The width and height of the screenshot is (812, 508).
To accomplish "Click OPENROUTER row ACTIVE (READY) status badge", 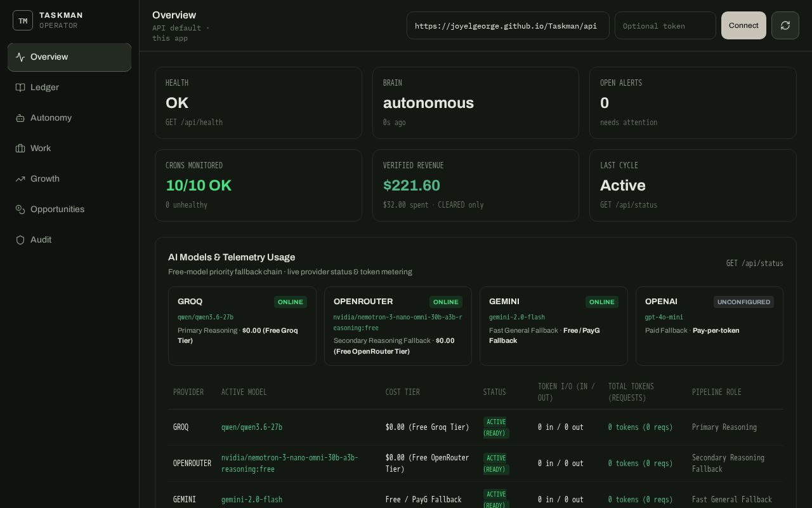I will tap(496, 464).
